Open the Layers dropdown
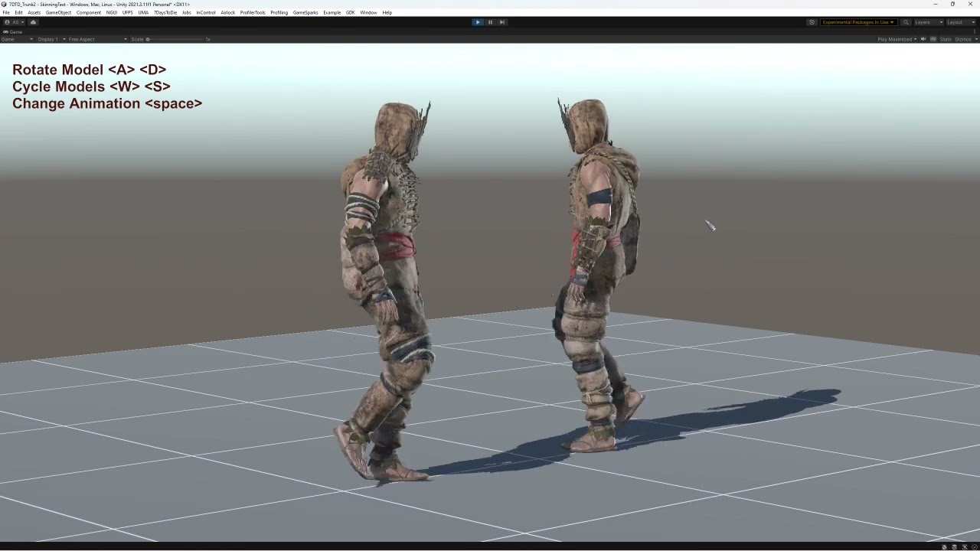 [928, 22]
